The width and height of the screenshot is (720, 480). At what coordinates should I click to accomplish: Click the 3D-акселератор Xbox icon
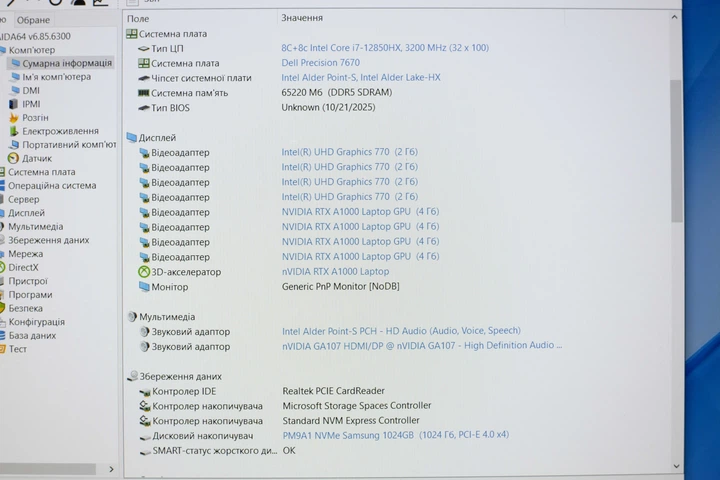pyautogui.click(x=144, y=272)
